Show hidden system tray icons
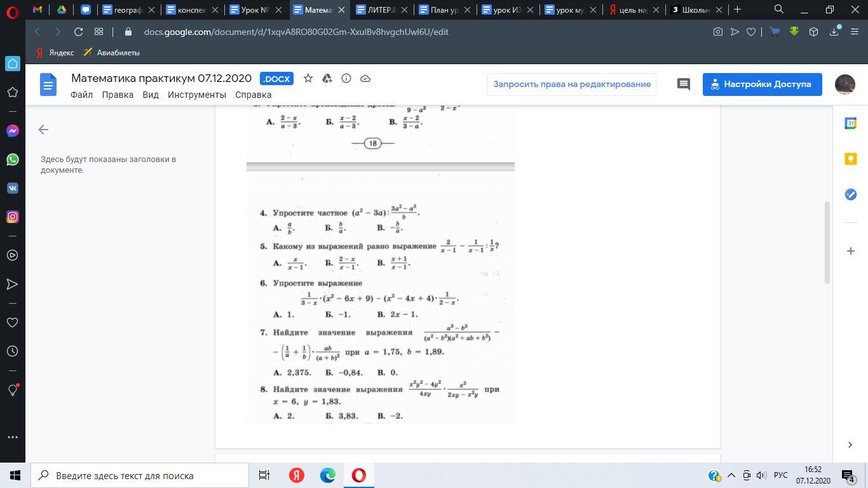Viewport: 868px width, 488px height. pyautogui.click(x=731, y=475)
